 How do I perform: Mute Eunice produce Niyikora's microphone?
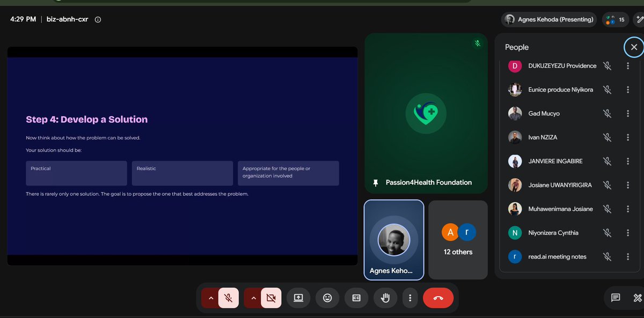coord(607,90)
